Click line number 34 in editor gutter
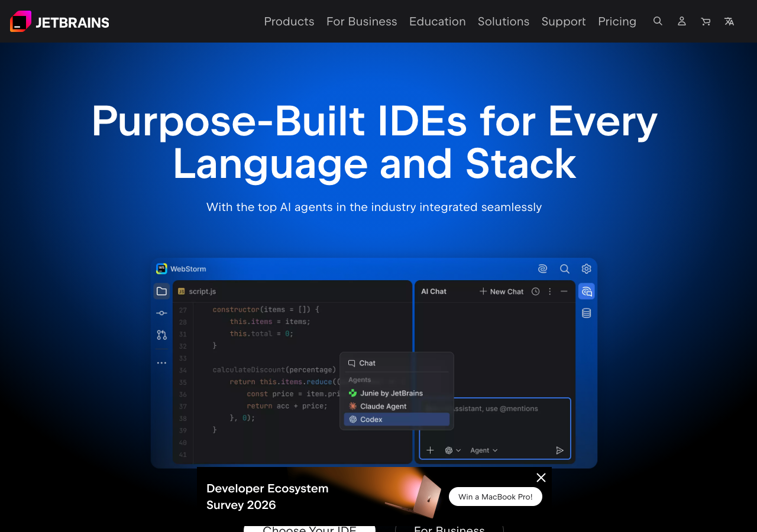This screenshot has height=532, width=757. (183, 370)
